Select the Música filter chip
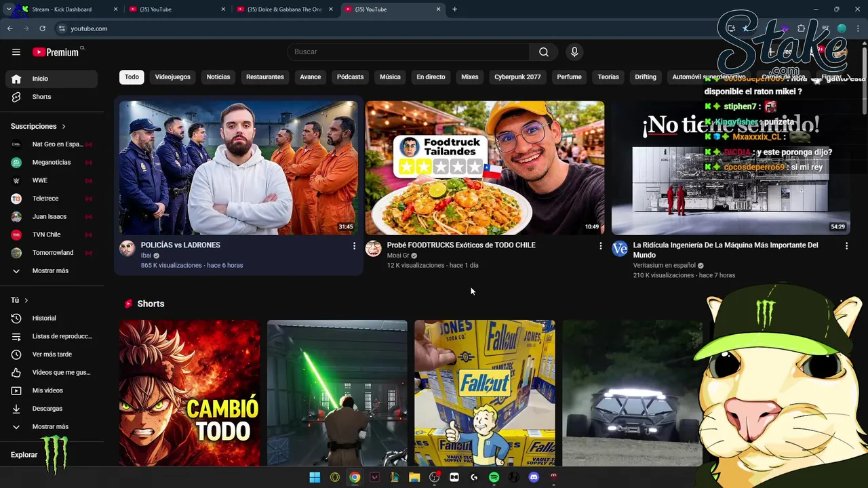 [390, 77]
